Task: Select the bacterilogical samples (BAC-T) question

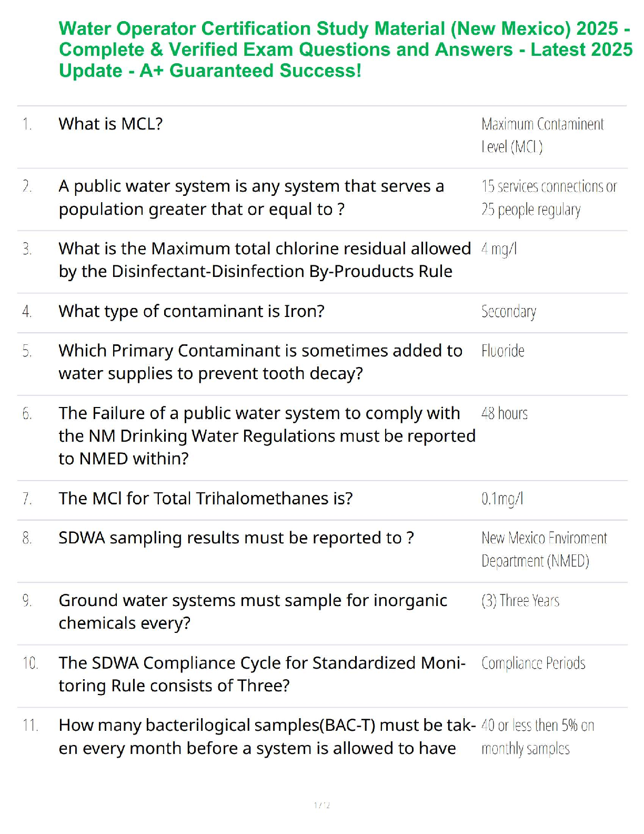Action: pos(267,737)
